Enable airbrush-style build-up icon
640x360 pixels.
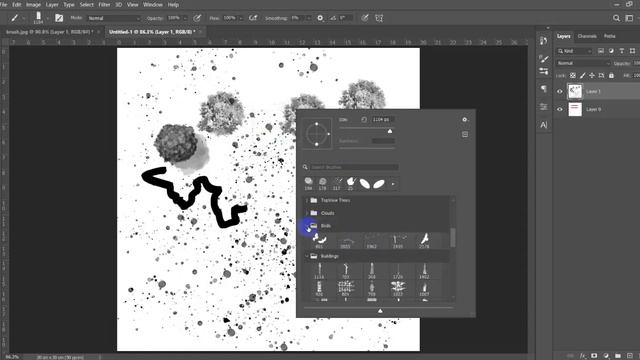pos(253,18)
